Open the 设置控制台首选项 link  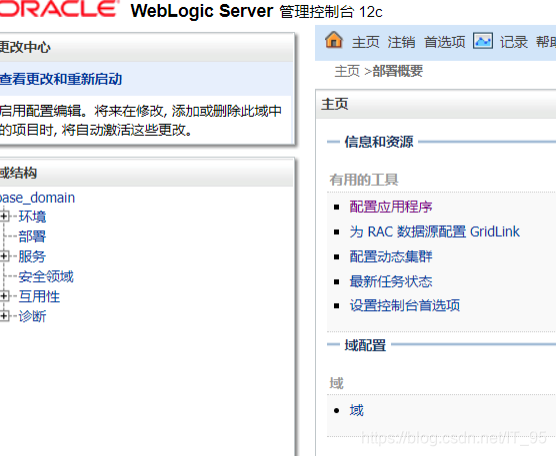pyautogui.click(x=405, y=305)
